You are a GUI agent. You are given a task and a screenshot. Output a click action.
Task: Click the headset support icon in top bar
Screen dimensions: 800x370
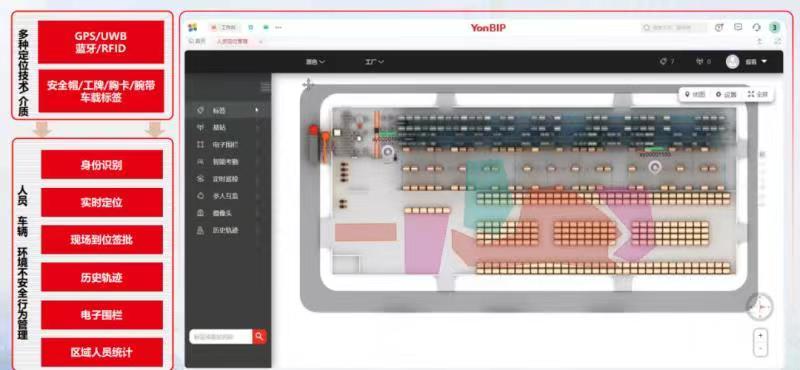tap(756, 28)
